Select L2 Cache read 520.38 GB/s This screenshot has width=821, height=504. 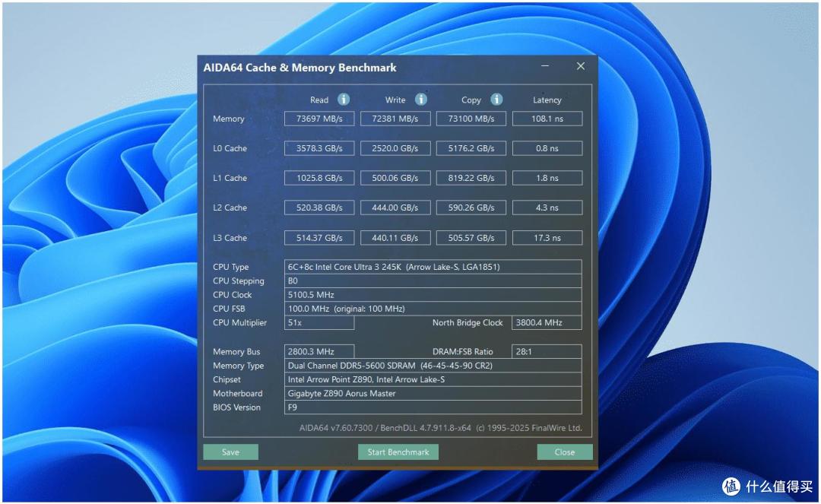[x=319, y=208]
